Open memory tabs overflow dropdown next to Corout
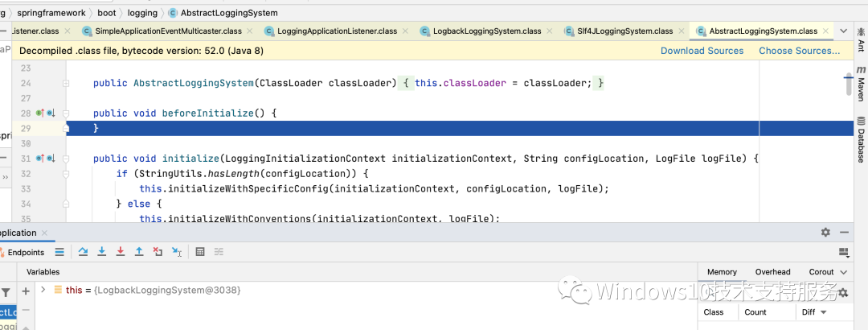The image size is (868, 330). coord(844,272)
